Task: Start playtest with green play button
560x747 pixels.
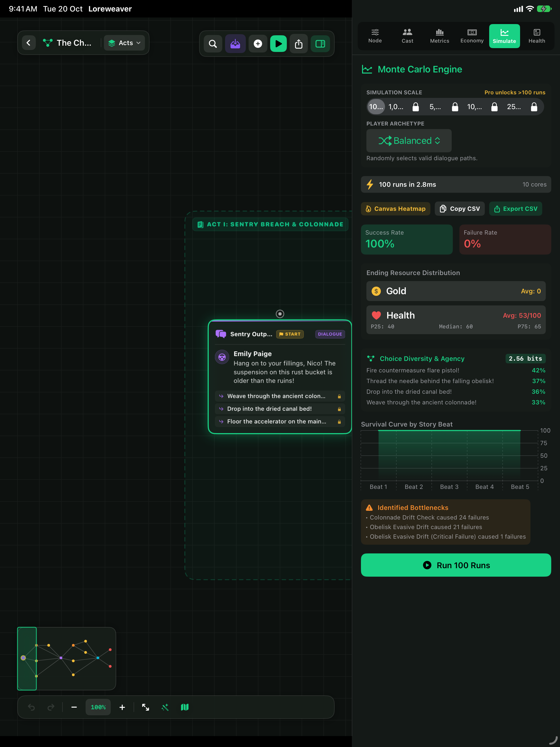Action: [x=278, y=43]
